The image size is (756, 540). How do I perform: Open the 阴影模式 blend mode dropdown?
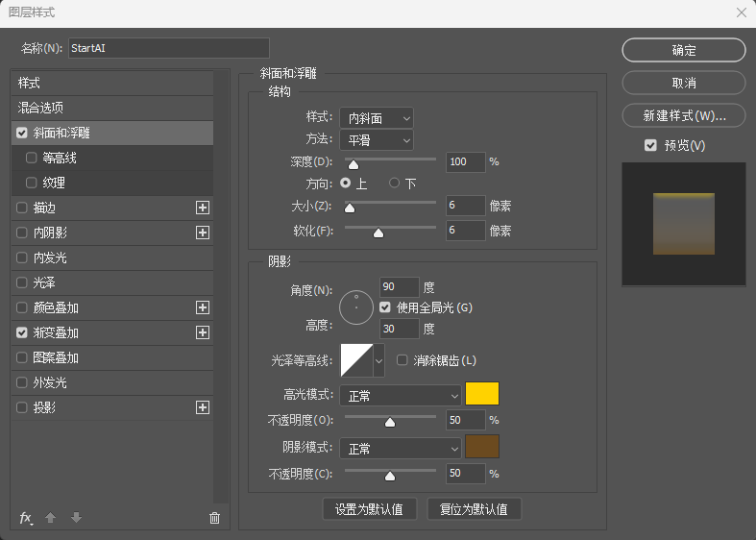click(401, 449)
